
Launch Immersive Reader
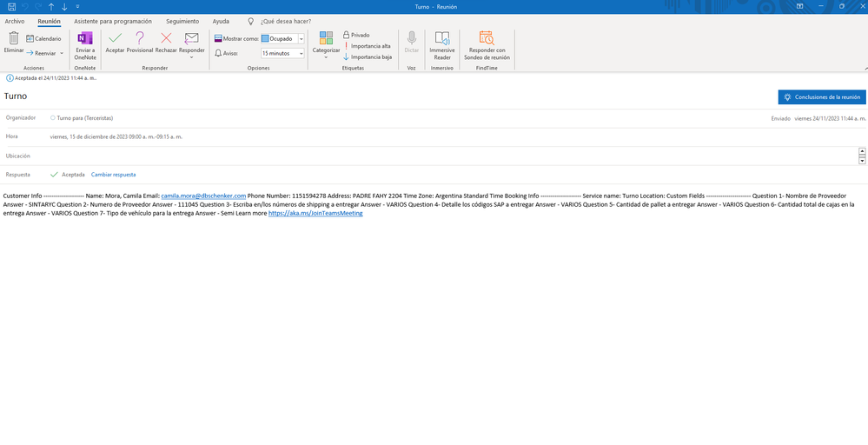coord(442,45)
